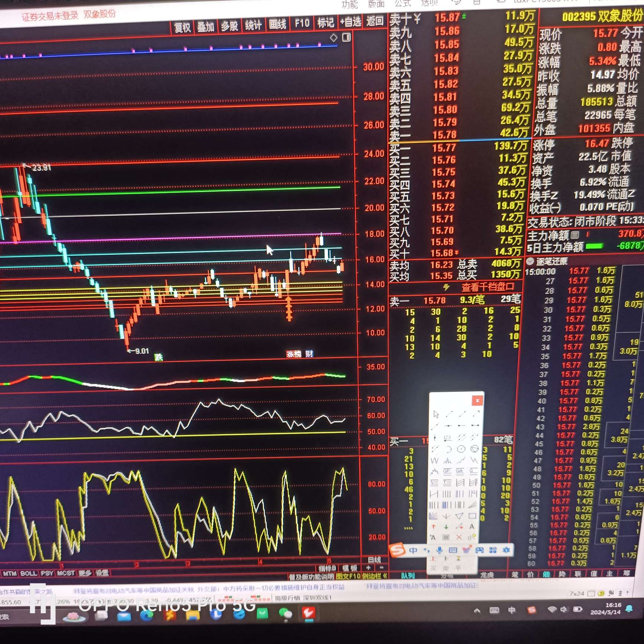Select the pointer tool in drawing palette
The width and height of the screenshot is (644, 644).
tap(436, 414)
